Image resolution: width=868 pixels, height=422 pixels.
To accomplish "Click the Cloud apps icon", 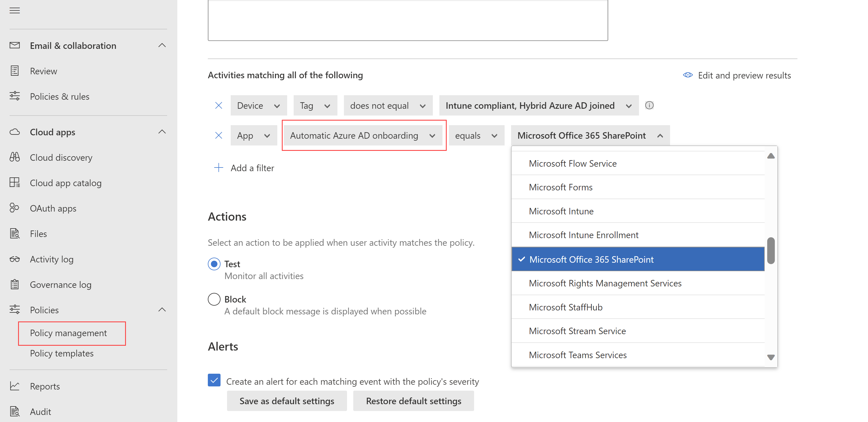I will coord(15,131).
